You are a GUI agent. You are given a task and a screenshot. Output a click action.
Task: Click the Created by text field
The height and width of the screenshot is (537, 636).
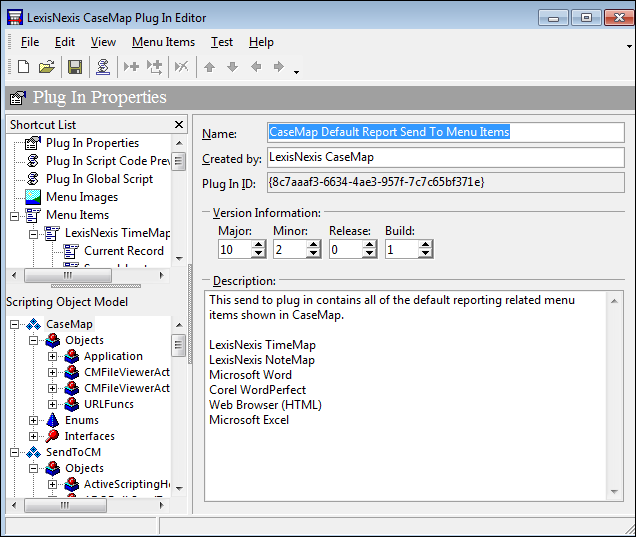[444, 158]
